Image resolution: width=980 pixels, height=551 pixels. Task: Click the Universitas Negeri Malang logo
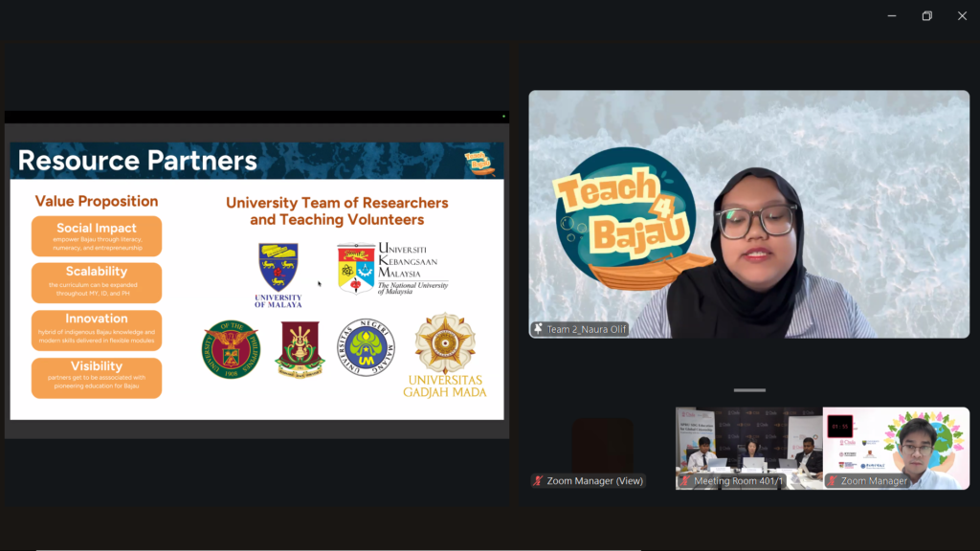(x=366, y=347)
